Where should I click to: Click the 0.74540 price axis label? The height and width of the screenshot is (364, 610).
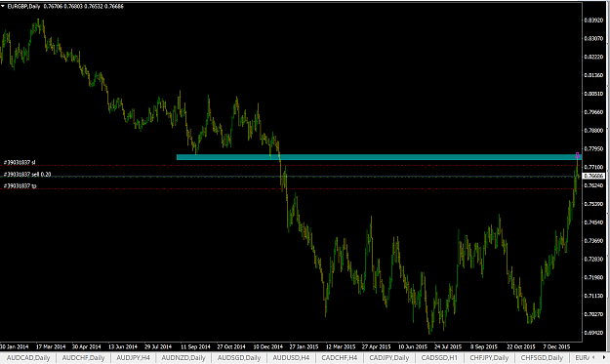click(x=594, y=222)
